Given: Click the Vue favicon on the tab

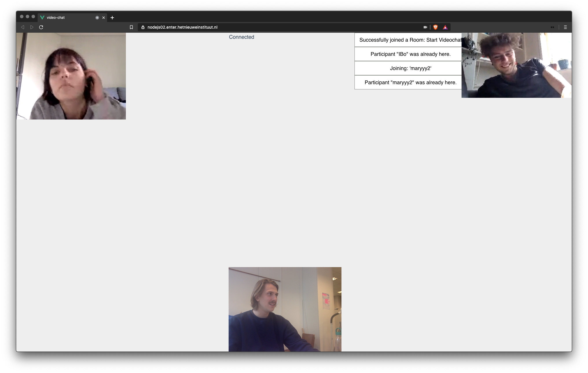Looking at the screenshot, I should 42,18.
